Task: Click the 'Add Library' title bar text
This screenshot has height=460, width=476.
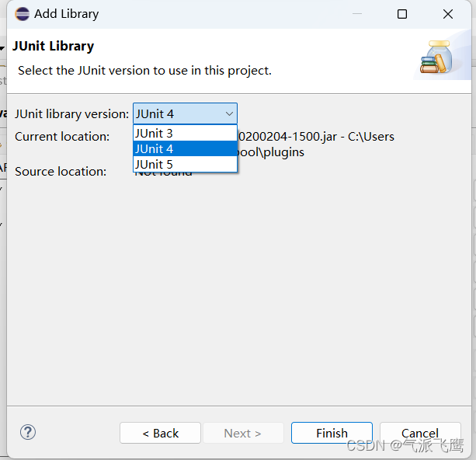Action: (67, 14)
